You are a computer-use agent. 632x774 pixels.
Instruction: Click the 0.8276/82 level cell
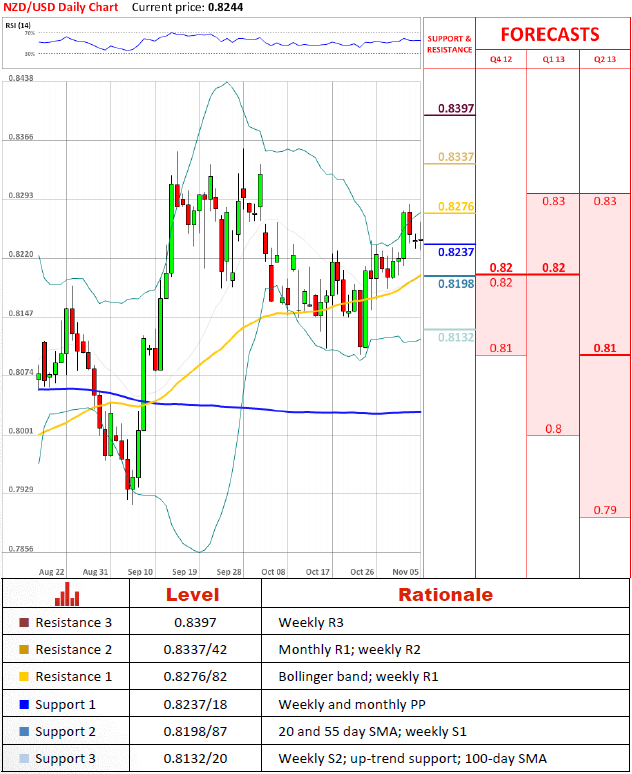coord(195,677)
